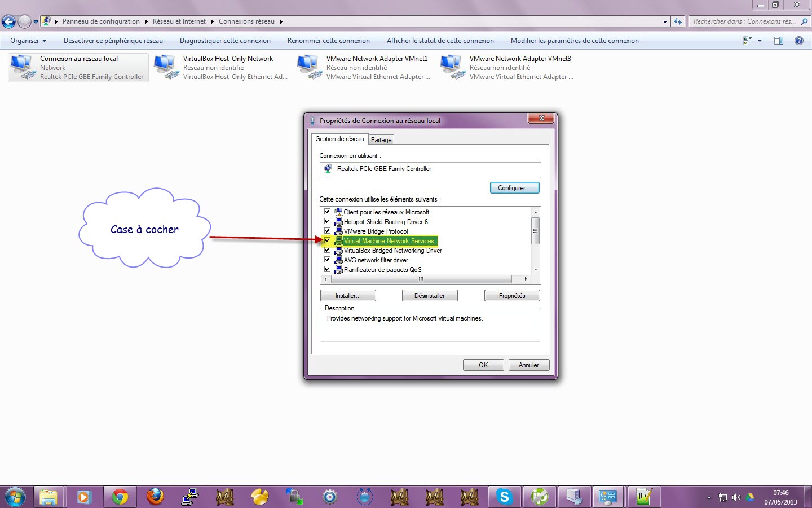Open the help icon in the command bar
Image resolution: width=812 pixels, height=508 pixels.
tap(798, 41)
